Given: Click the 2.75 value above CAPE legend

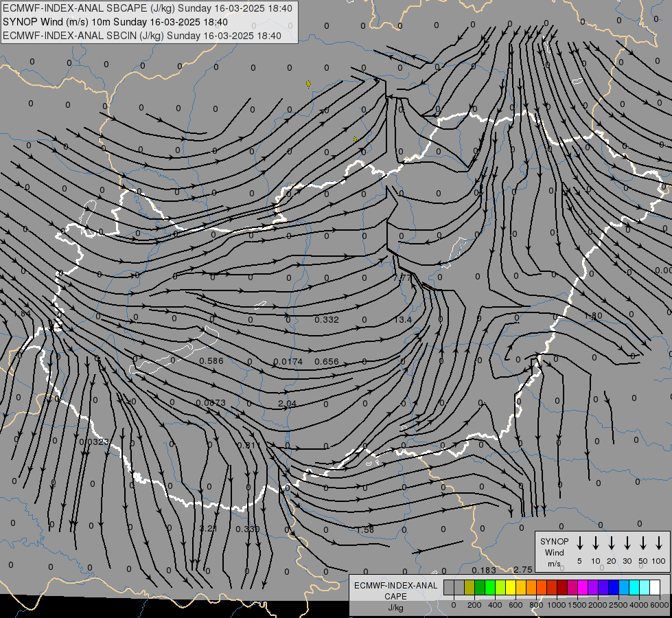Looking at the screenshot, I should pyautogui.click(x=523, y=569).
